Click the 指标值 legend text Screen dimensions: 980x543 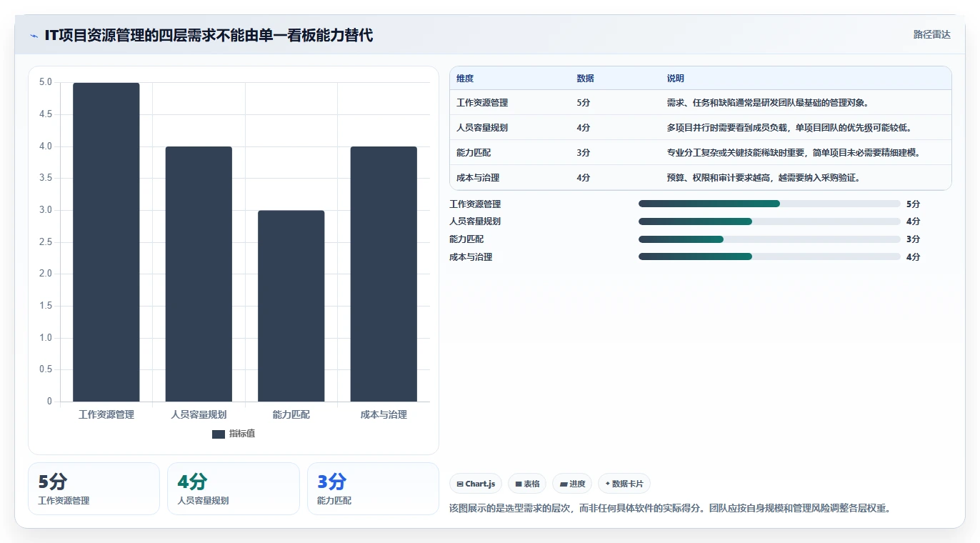[x=242, y=434]
